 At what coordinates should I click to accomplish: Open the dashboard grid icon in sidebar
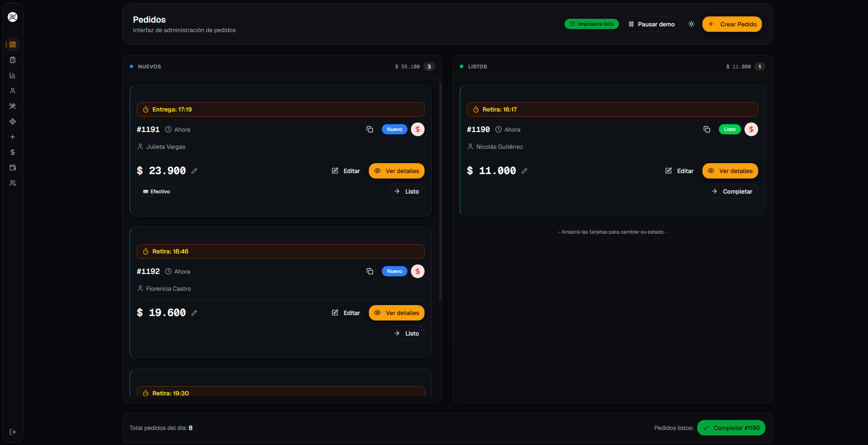13,44
